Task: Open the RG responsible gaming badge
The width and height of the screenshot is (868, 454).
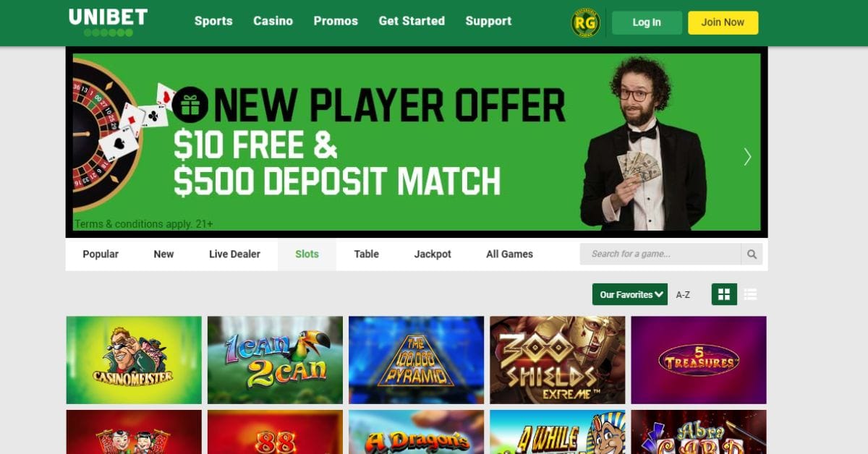Action: pyautogui.click(x=585, y=23)
